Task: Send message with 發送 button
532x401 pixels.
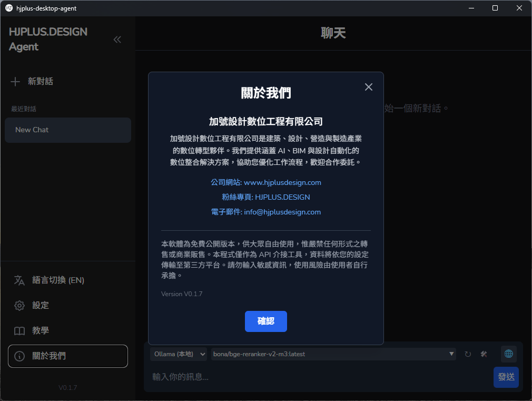Action: 506,377
